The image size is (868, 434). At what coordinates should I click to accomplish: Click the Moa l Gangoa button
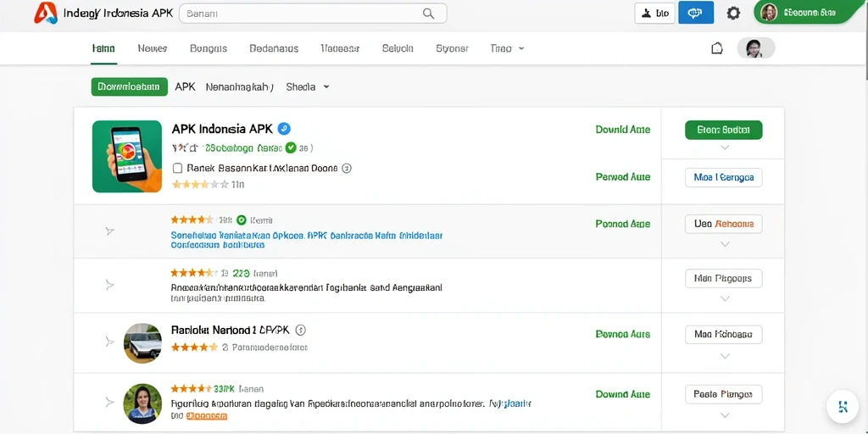[724, 178]
